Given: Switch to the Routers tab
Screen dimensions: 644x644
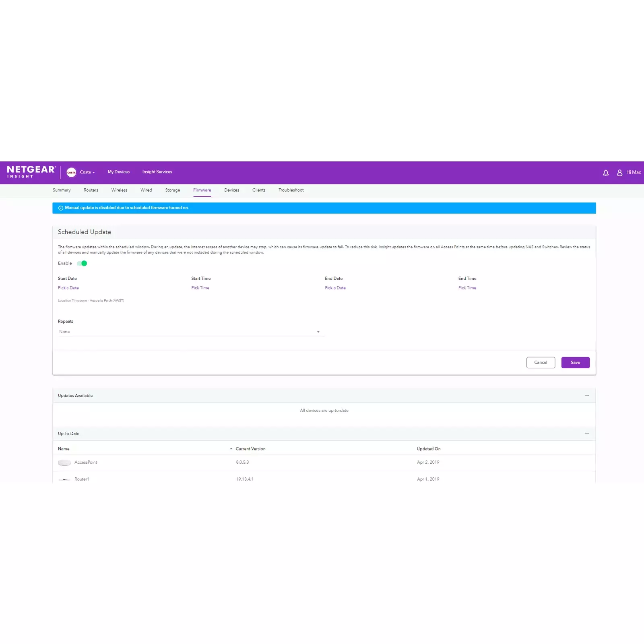Looking at the screenshot, I should [91, 190].
